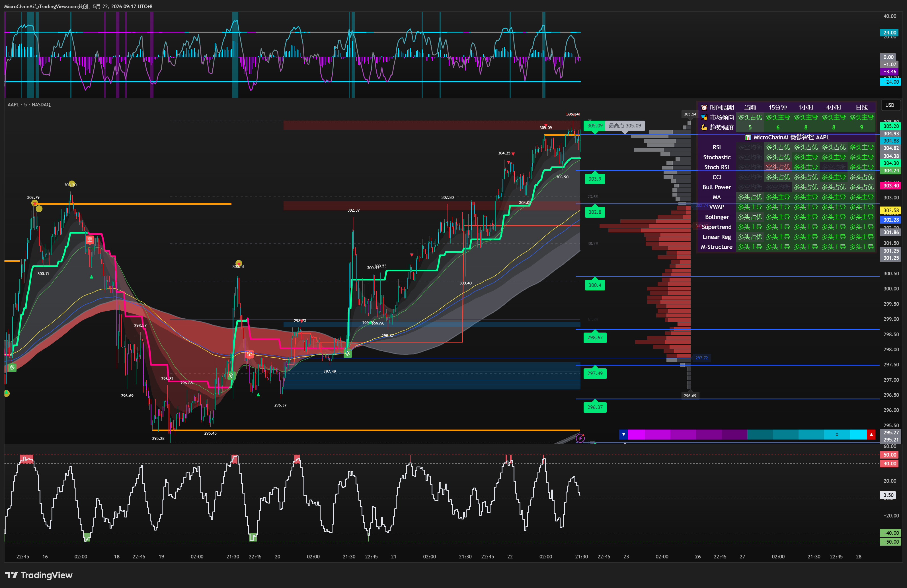Click the TradingView logo
907x588 pixels.
(39, 575)
